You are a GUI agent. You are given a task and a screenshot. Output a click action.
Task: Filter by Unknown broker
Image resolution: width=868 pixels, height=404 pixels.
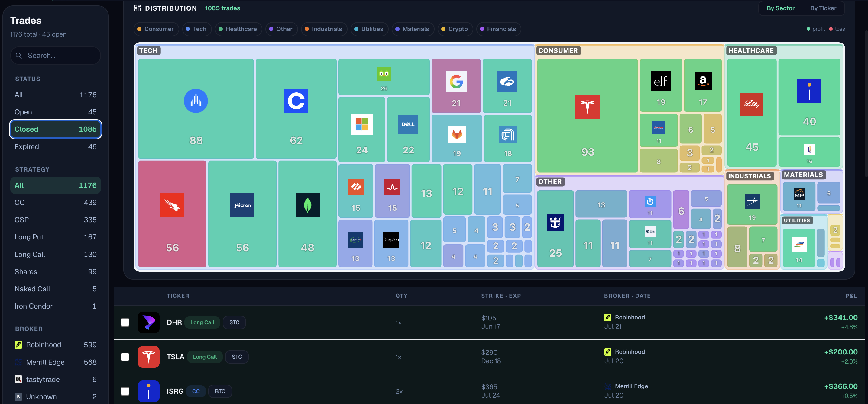[x=56, y=396]
